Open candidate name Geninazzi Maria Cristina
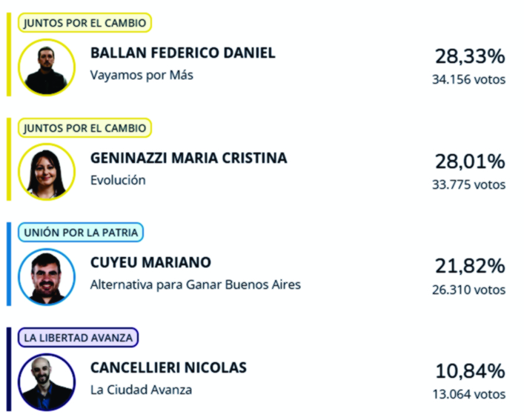The height and width of the screenshot is (420, 524). tap(189, 158)
